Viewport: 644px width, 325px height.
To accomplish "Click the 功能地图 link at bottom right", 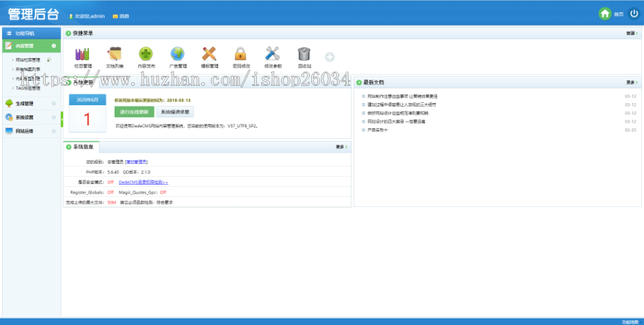I will pos(630,321).
